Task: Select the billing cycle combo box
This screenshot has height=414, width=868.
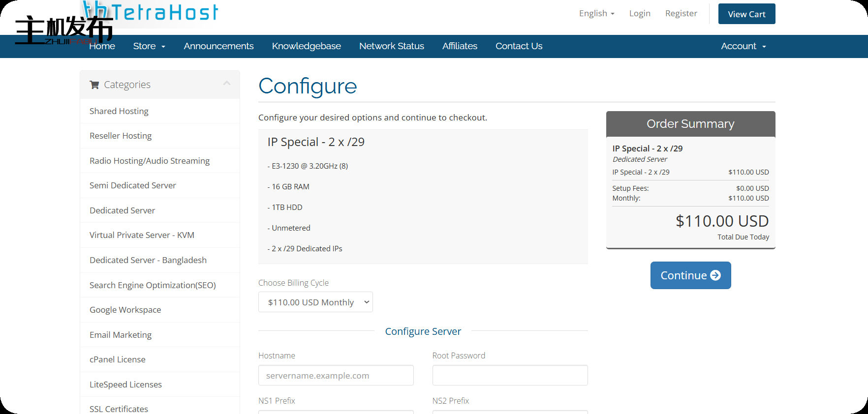Action: point(315,302)
